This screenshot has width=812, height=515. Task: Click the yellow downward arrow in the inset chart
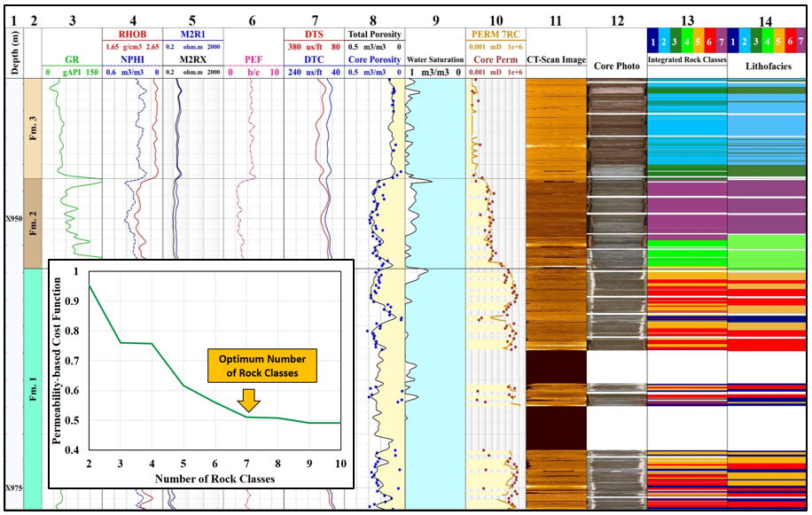pos(251,401)
